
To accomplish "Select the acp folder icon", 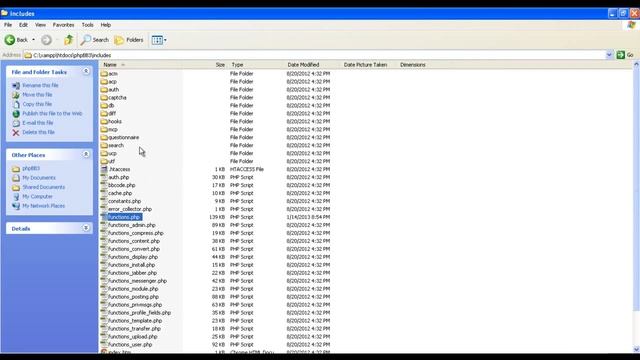I will pyautogui.click(x=104, y=82).
